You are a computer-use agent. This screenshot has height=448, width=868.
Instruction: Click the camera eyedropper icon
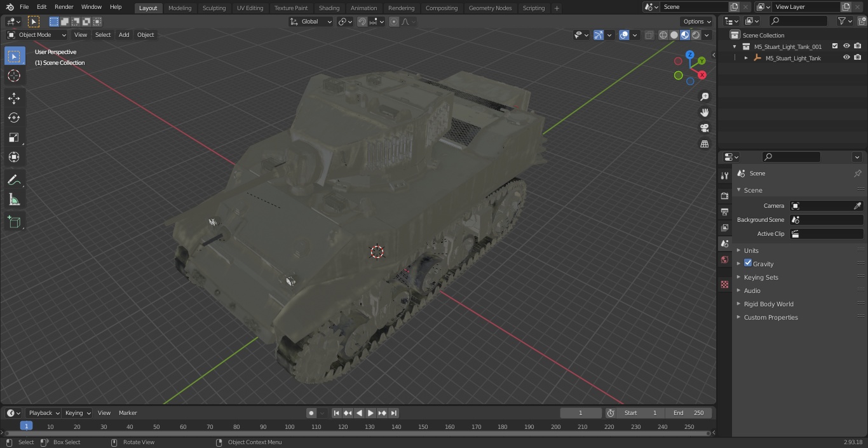click(x=857, y=206)
